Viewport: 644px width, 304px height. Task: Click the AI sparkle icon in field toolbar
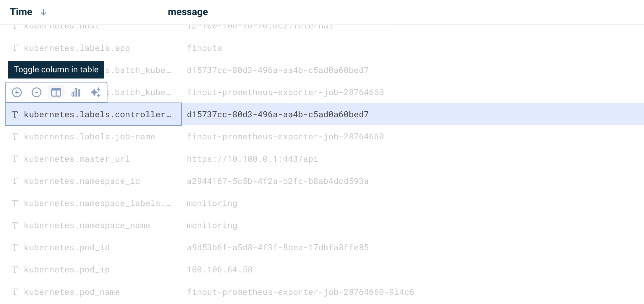tap(96, 92)
